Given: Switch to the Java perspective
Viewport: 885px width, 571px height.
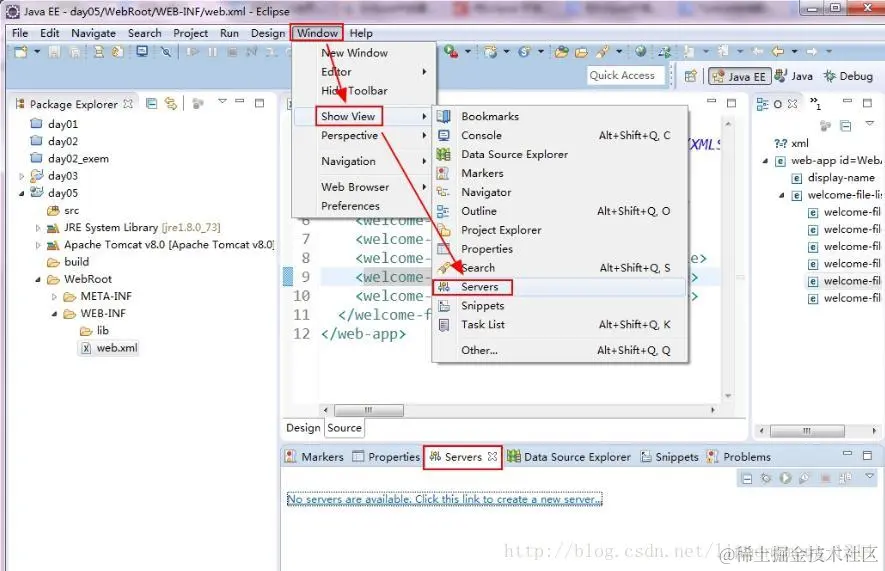Looking at the screenshot, I should pos(794,76).
